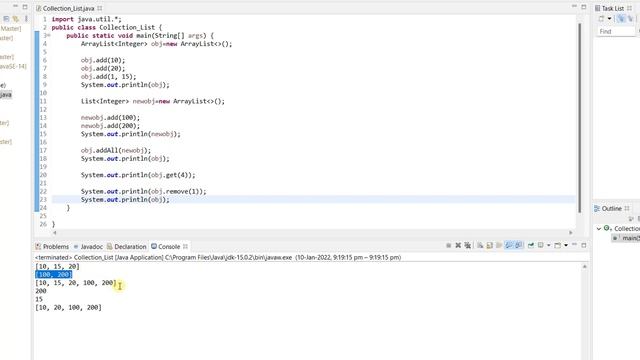This screenshot has width=640, height=360.
Task: Terminate the running program from Console toolbar
Action: click(x=449, y=245)
